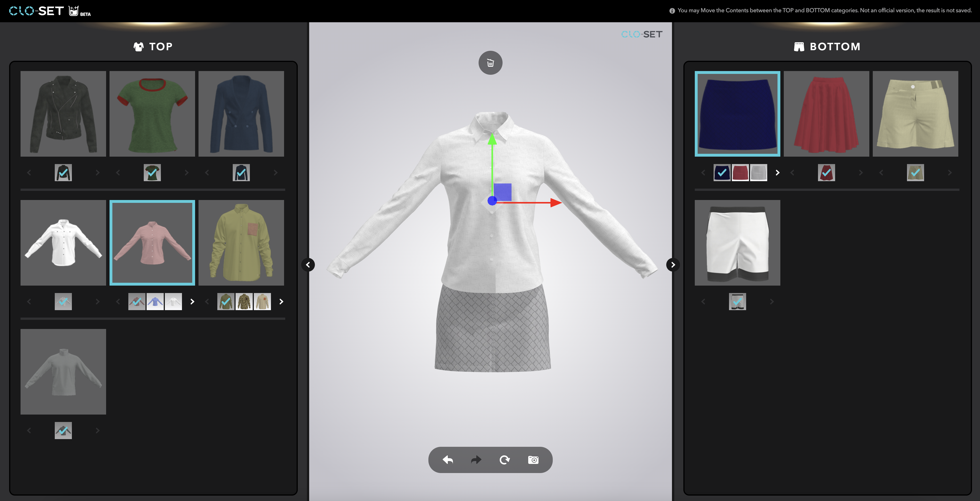Reset the view with the refresh icon
The image size is (980, 501).
[x=505, y=460]
